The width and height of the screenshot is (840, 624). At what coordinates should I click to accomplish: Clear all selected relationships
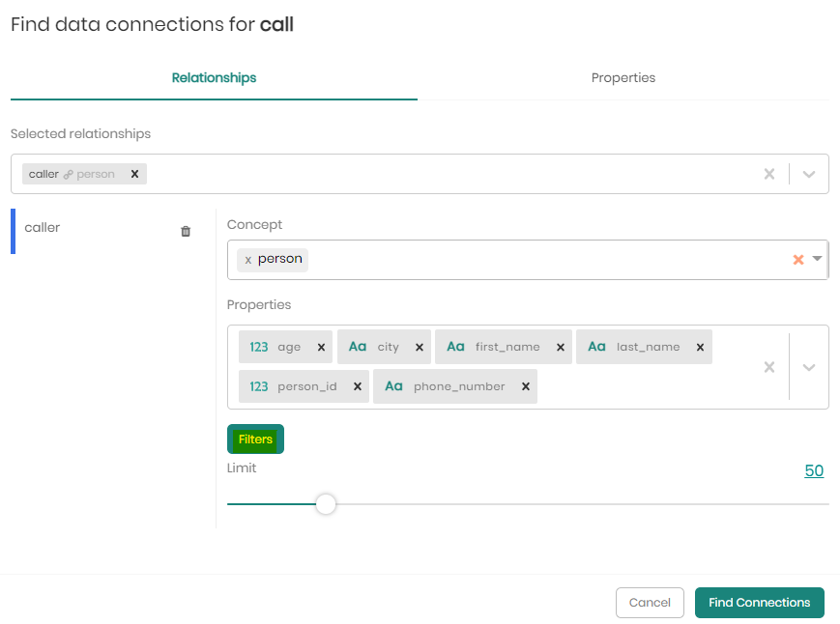769,174
